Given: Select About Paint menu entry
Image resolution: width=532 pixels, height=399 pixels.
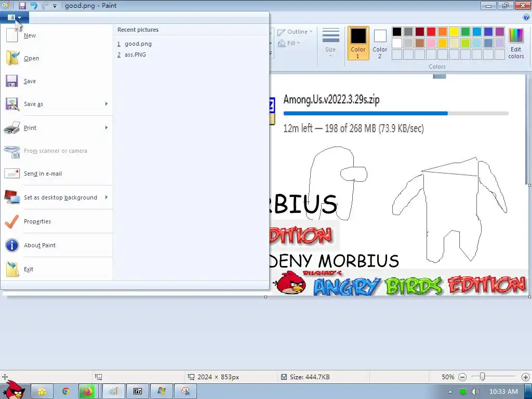Looking at the screenshot, I should click(57, 245).
